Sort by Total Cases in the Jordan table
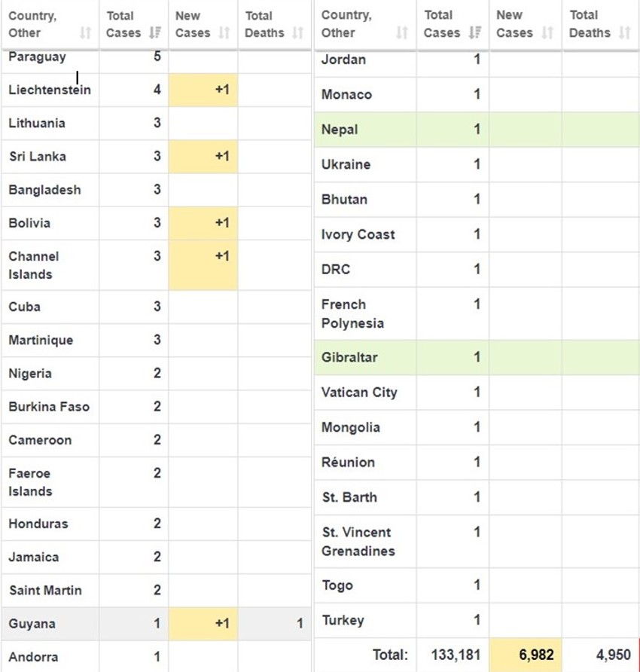Screen dimensions: 640x672 (475, 33)
